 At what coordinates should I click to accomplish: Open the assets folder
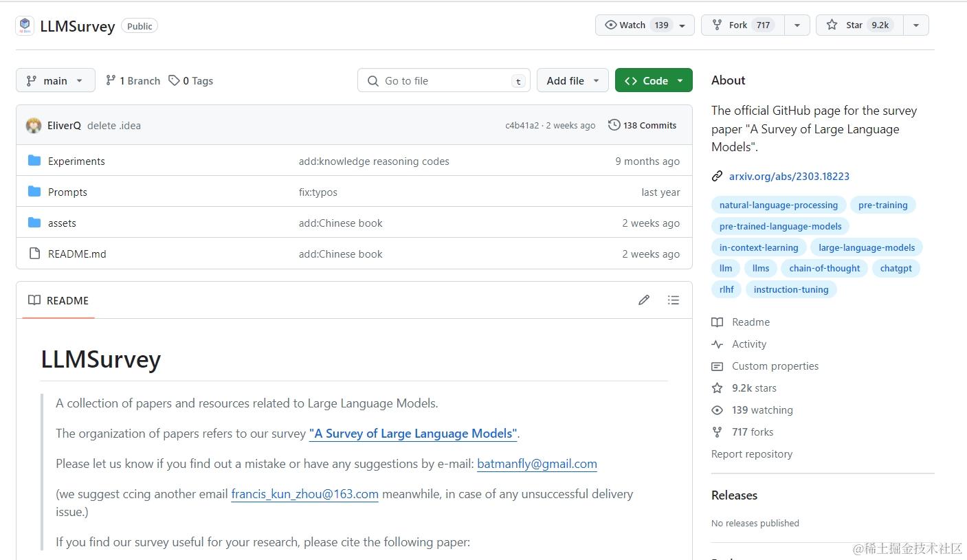click(62, 223)
